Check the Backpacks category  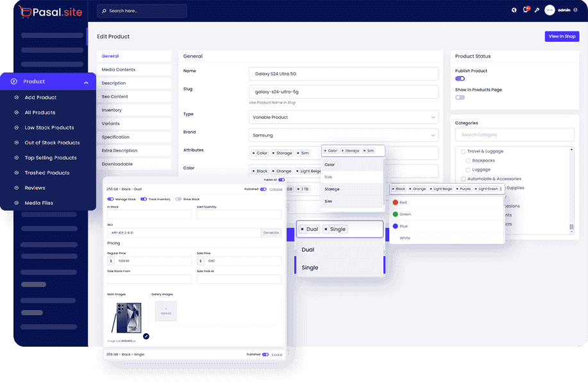tap(468, 161)
